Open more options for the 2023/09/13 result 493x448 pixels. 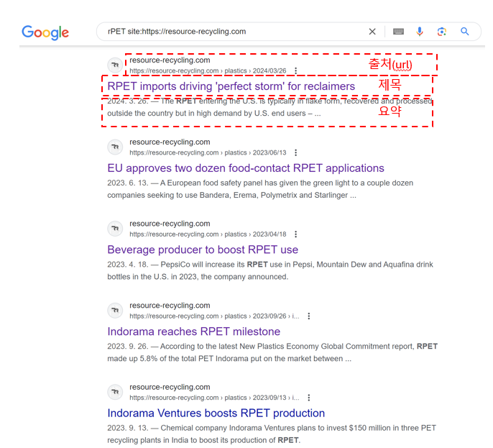[x=309, y=398]
